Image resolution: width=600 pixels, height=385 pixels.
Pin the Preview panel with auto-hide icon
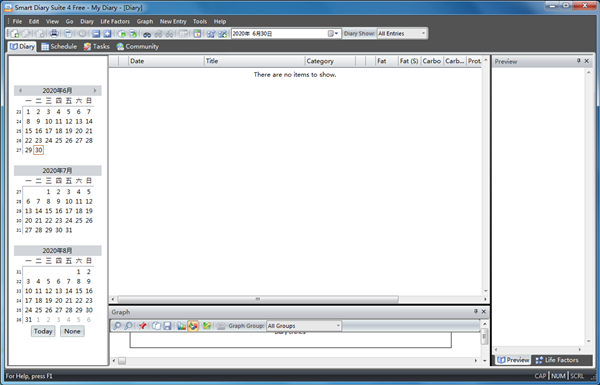point(579,61)
